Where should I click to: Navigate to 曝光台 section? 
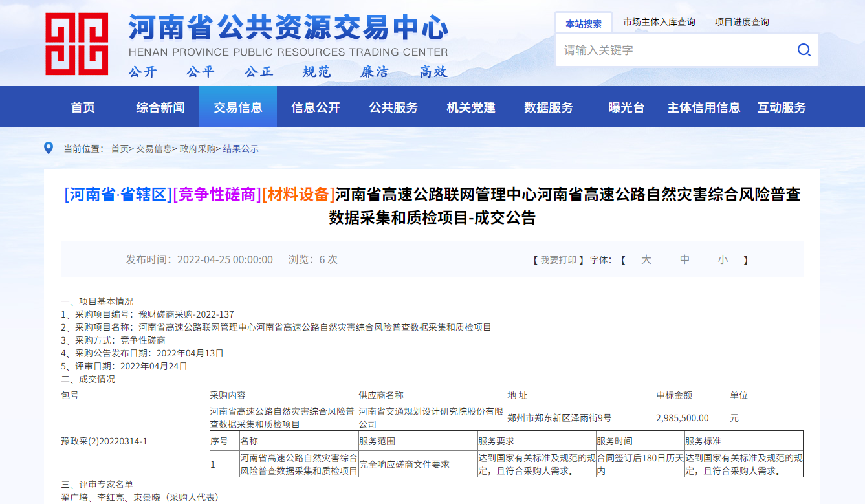(x=625, y=107)
